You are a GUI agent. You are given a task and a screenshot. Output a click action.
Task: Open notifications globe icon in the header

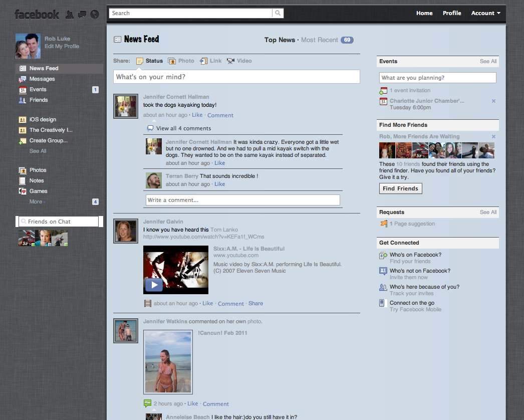pos(95,15)
